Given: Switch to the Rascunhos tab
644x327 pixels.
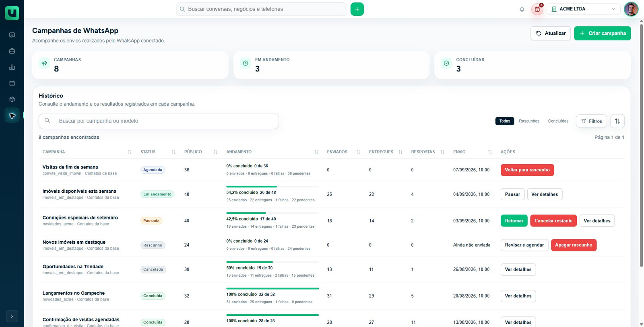Looking at the screenshot, I should tap(529, 121).
